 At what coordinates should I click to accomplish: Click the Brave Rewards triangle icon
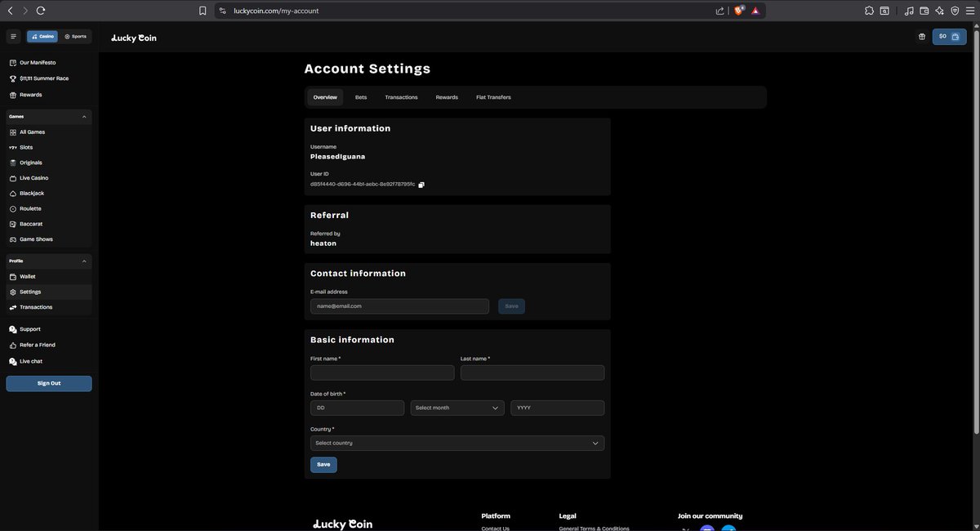(x=755, y=11)
